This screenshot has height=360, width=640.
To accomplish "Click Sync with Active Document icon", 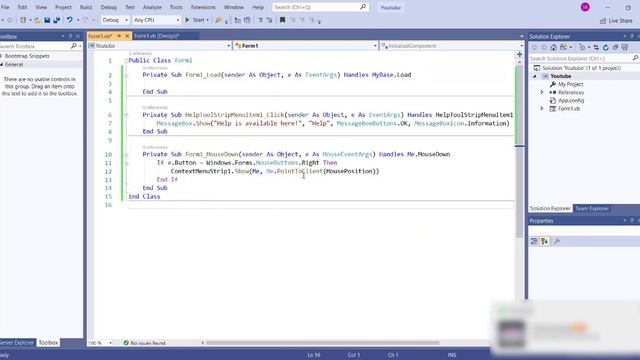I will coord(596,47).
